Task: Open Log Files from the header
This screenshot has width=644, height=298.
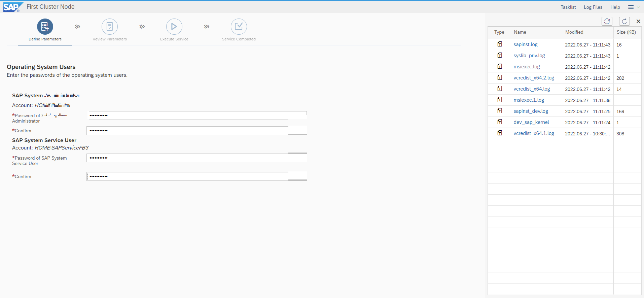Action: pos(593,7)
